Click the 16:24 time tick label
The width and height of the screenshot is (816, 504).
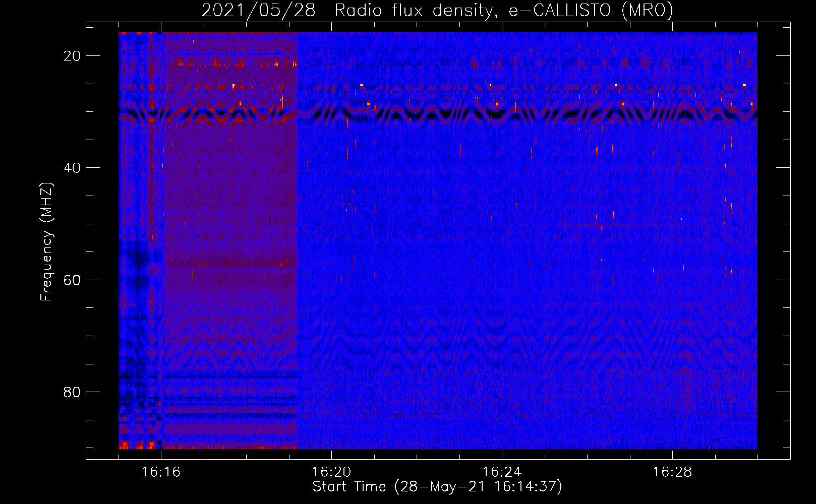[x=502, y=472]
